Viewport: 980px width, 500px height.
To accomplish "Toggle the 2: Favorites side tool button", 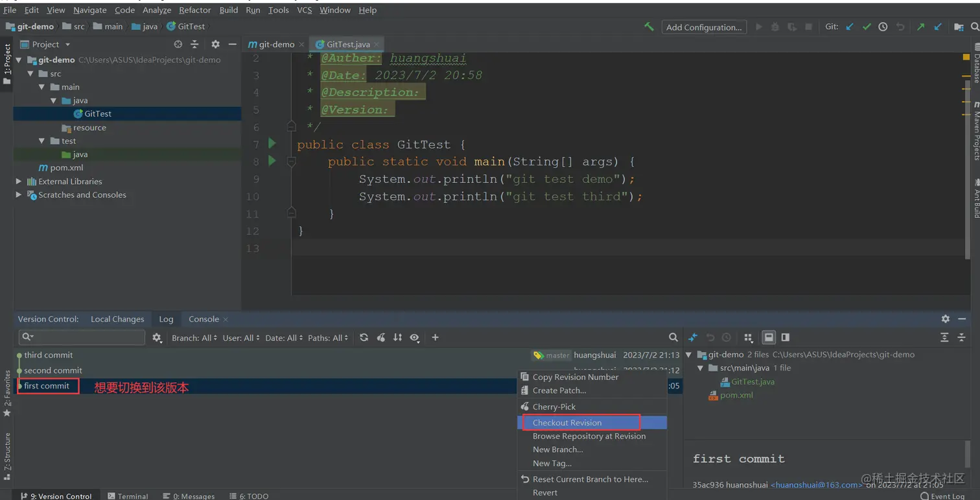I will coord(7,394).
